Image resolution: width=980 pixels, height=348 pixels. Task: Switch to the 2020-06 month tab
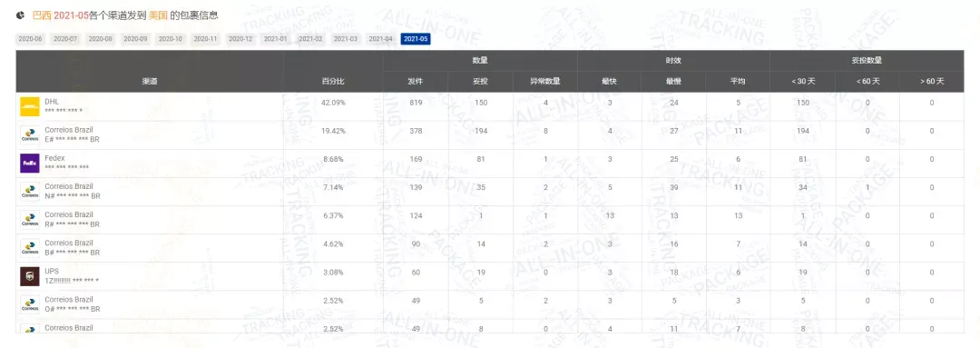31,39
